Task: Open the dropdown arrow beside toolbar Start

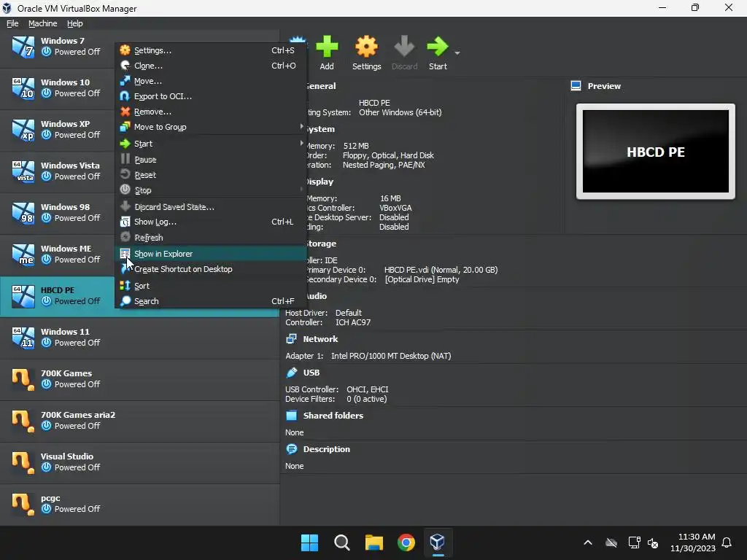Action: click(x=457, y=52)
